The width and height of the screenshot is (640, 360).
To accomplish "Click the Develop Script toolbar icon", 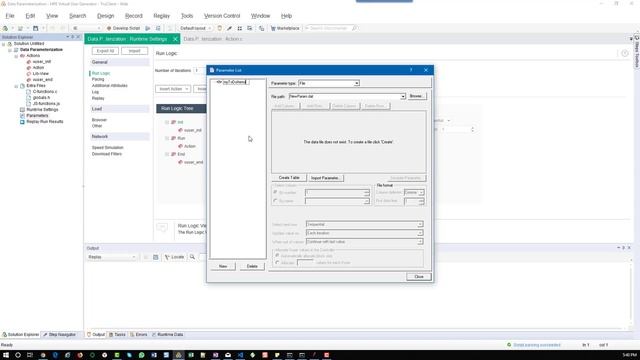I will [x=109, y=28].
